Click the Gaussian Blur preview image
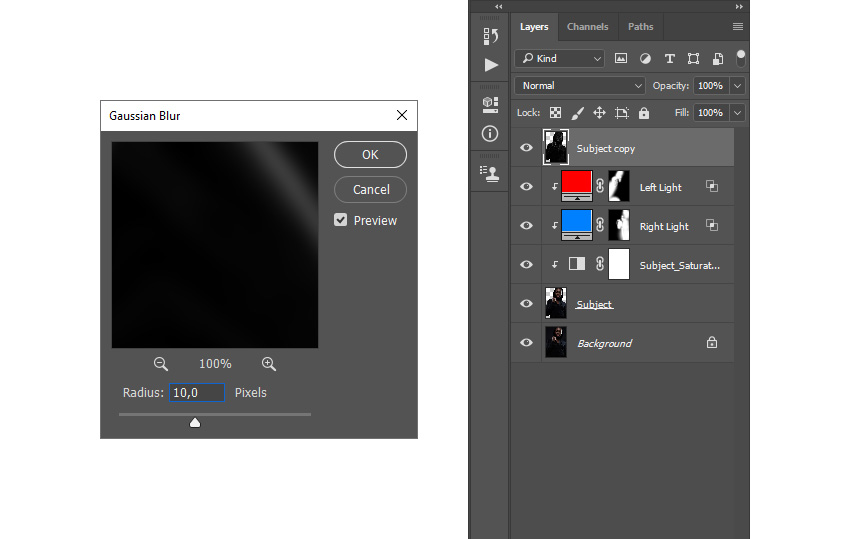 click(x=215, y=245)
